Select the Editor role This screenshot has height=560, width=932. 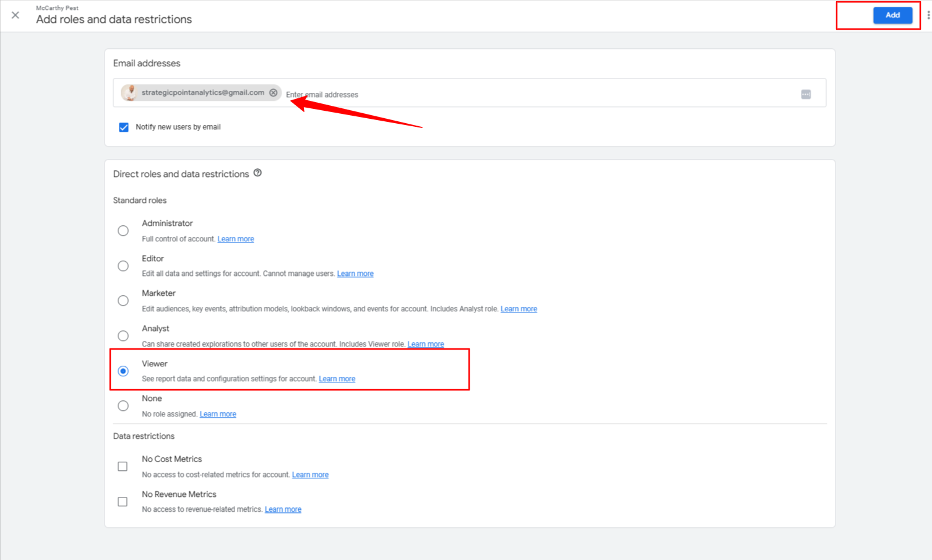[x=123, y=266]
